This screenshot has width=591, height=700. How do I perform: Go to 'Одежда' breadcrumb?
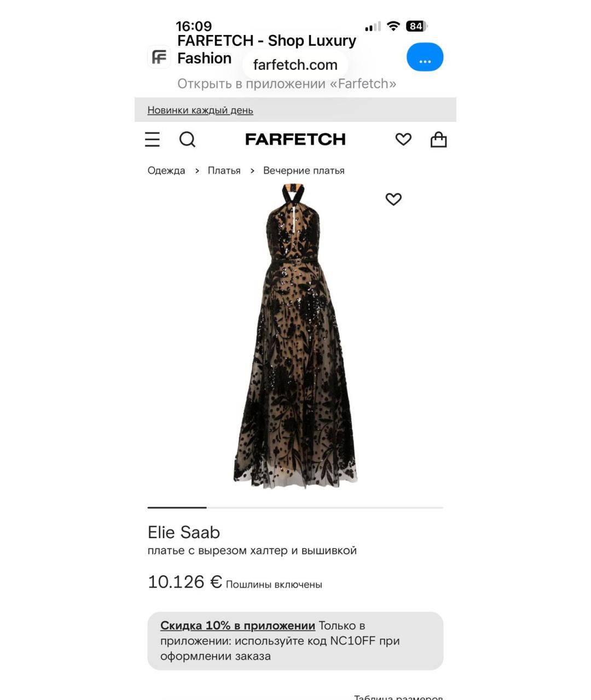(x=166, y=171)
